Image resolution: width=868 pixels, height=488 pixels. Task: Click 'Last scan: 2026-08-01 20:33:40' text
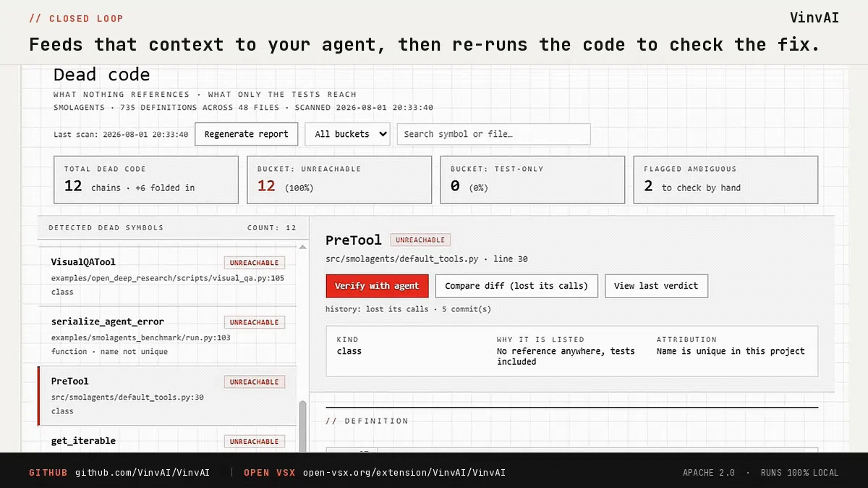coord(121,135)
